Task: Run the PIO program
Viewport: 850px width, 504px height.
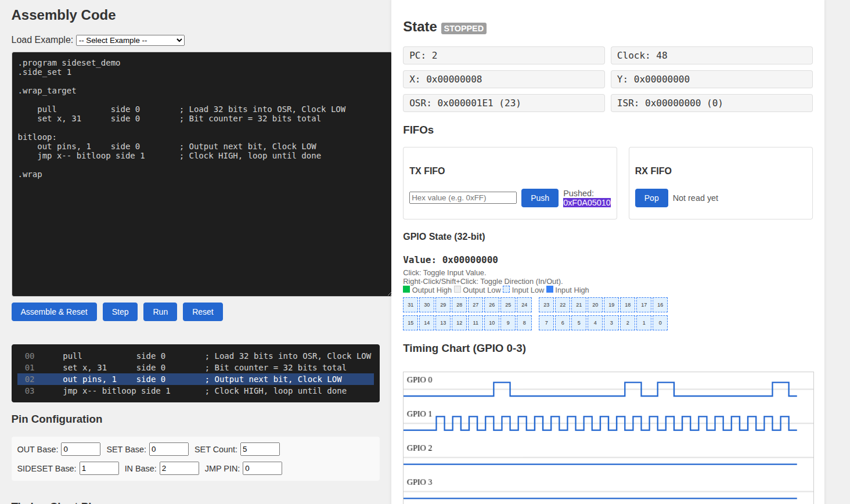Action: click(x=160, y=312)
